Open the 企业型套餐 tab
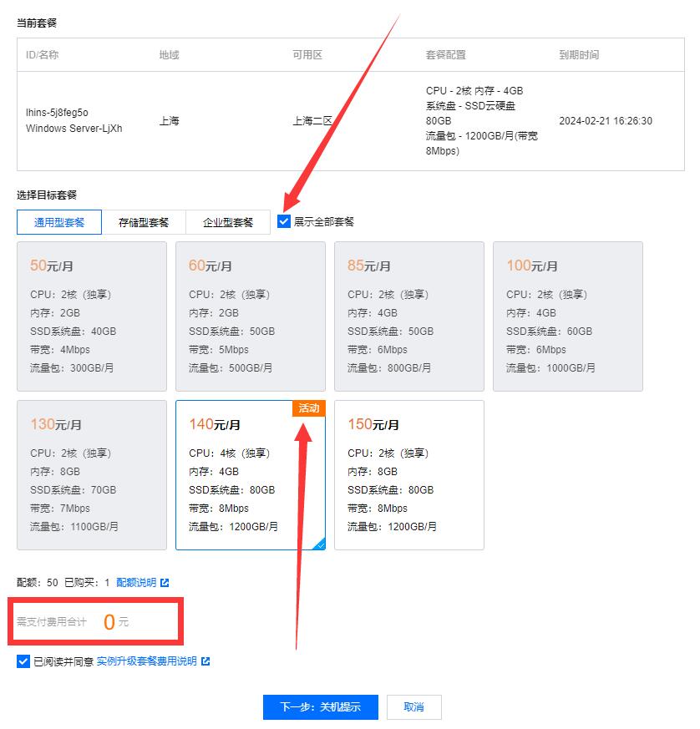 tap(228, 222)
